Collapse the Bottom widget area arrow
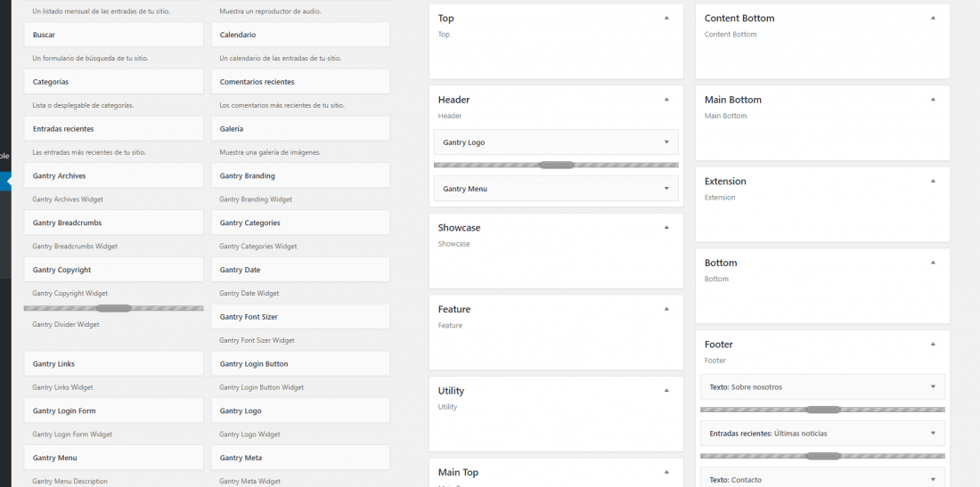 (933, 263)
